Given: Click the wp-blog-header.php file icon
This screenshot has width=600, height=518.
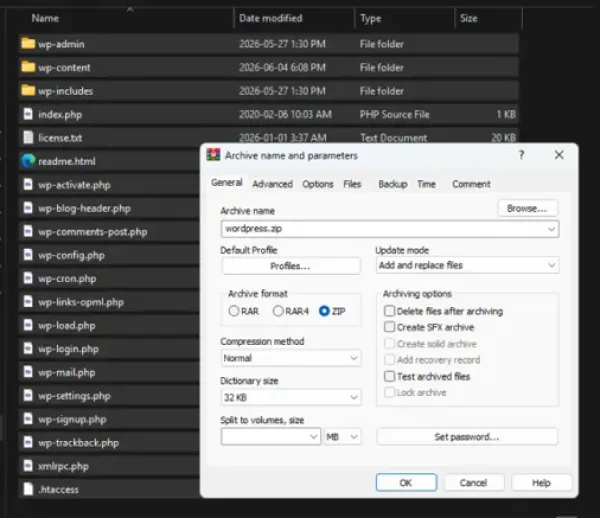Looking at the screenshot, I should pyautogui.click(x=28, y=208).
